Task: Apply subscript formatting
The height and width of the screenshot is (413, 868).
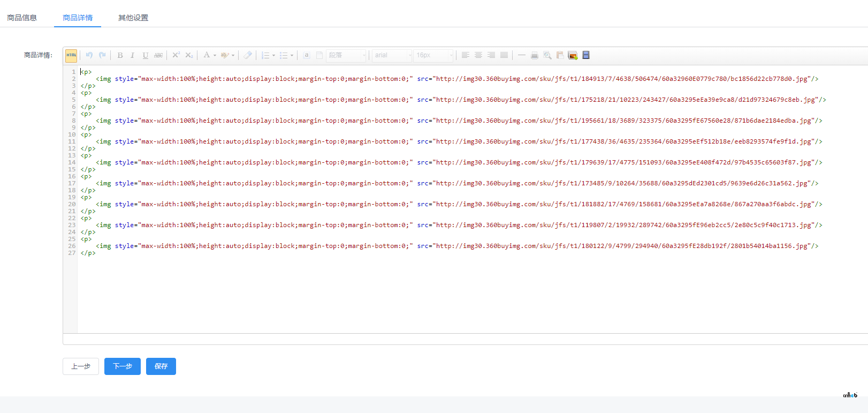Action: [x=189, y=55]
